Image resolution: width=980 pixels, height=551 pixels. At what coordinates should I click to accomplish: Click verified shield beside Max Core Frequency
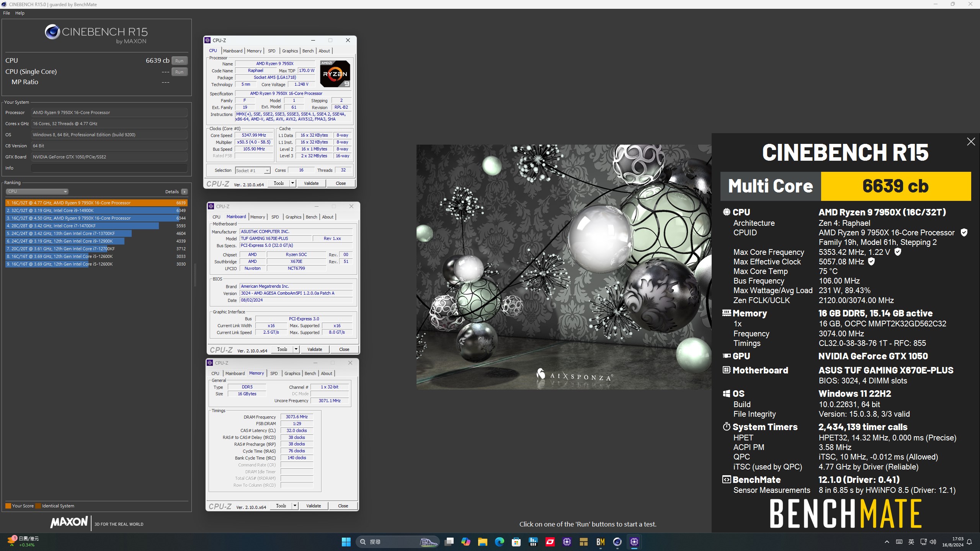(898, 252)
